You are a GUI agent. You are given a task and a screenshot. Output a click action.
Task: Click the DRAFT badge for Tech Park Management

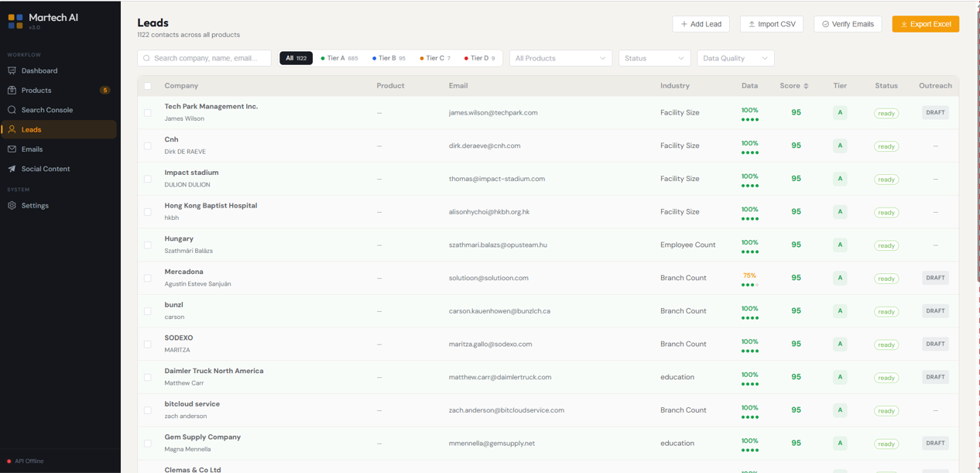tap(935, 112)
